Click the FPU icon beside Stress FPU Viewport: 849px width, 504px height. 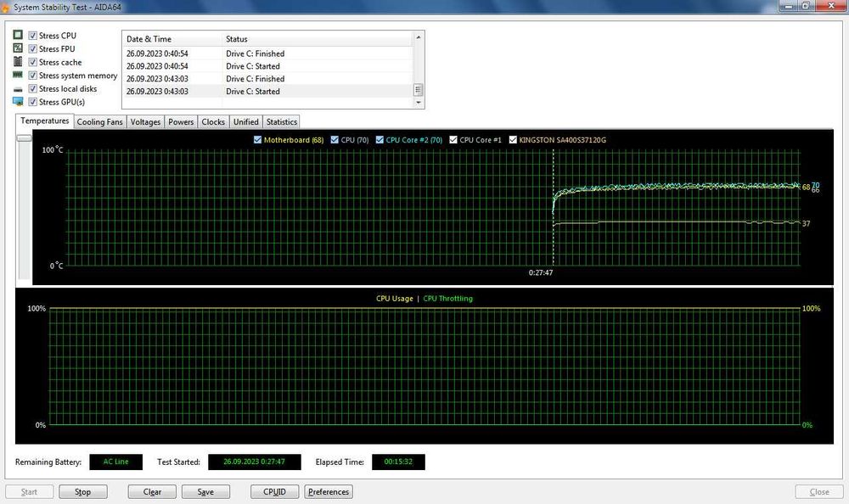pos(18,48)
